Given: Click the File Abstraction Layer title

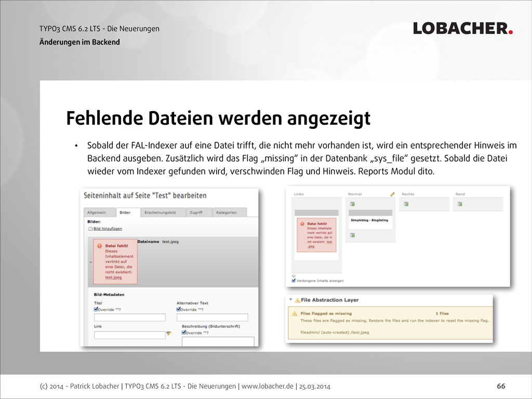Looking at the screenshot, I should point(329,300).
